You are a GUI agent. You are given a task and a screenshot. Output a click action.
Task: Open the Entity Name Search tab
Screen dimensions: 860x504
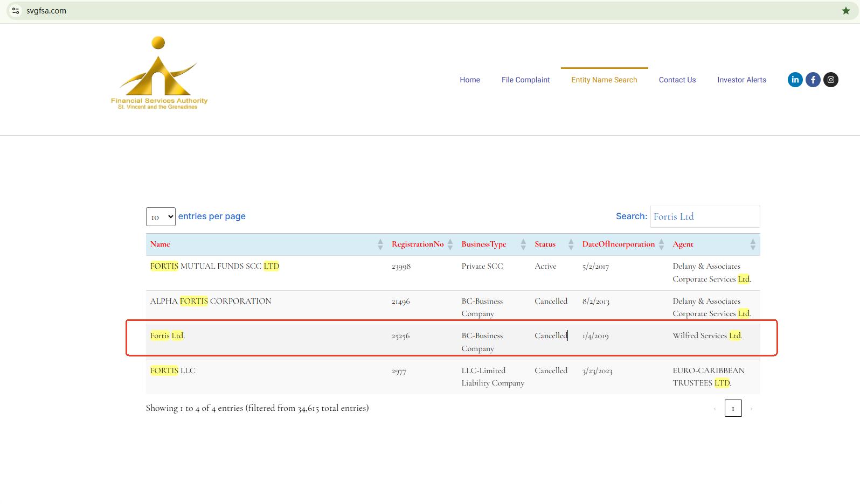click(x=604, y=80)
